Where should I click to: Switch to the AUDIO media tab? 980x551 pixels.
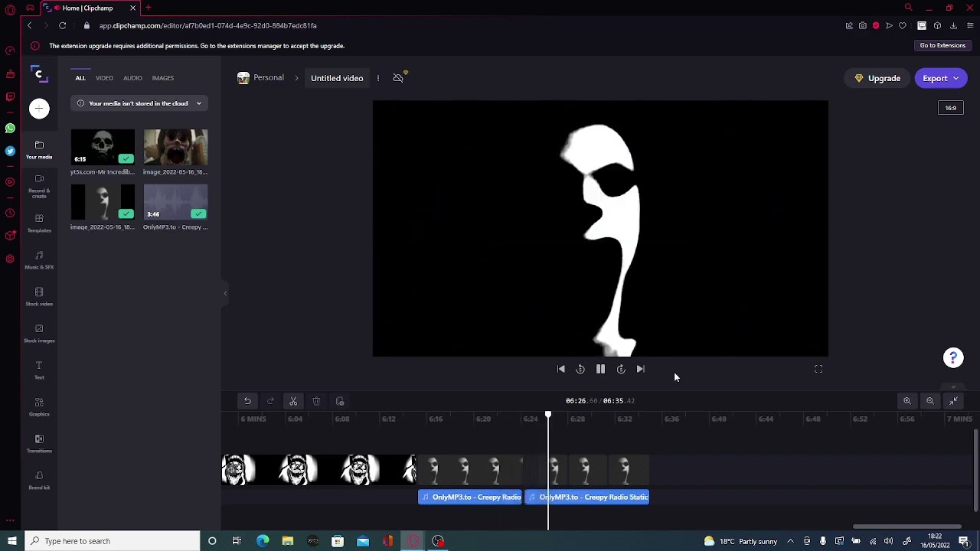coord(132,78)
